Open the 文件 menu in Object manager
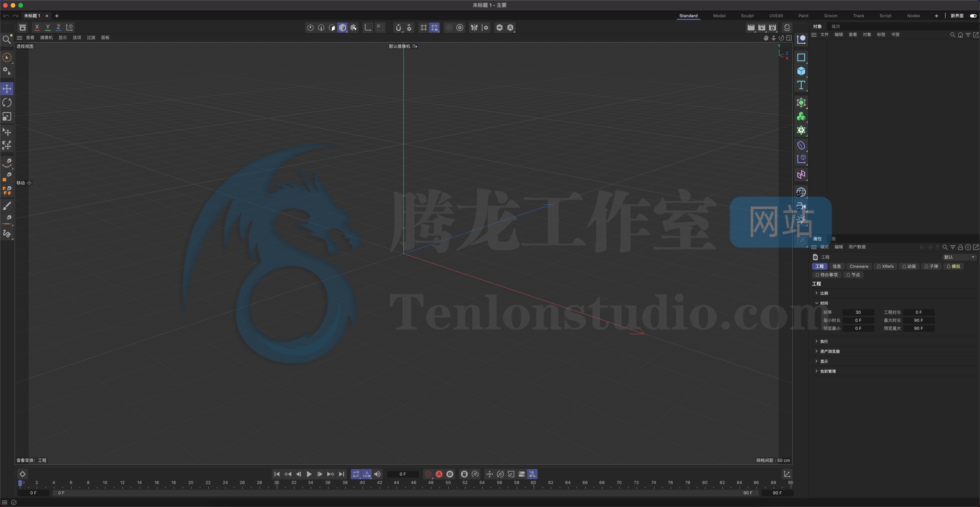 825,35
